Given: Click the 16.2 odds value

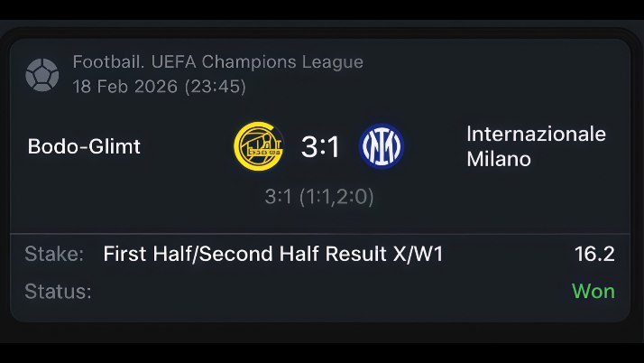Looking at the screenshot, I should point(594,254).
